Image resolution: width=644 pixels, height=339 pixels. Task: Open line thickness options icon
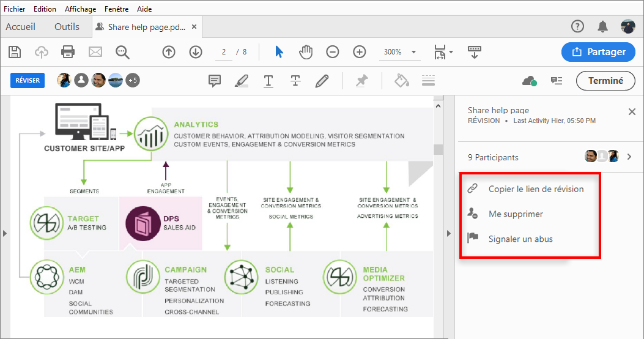coord(428,81)
